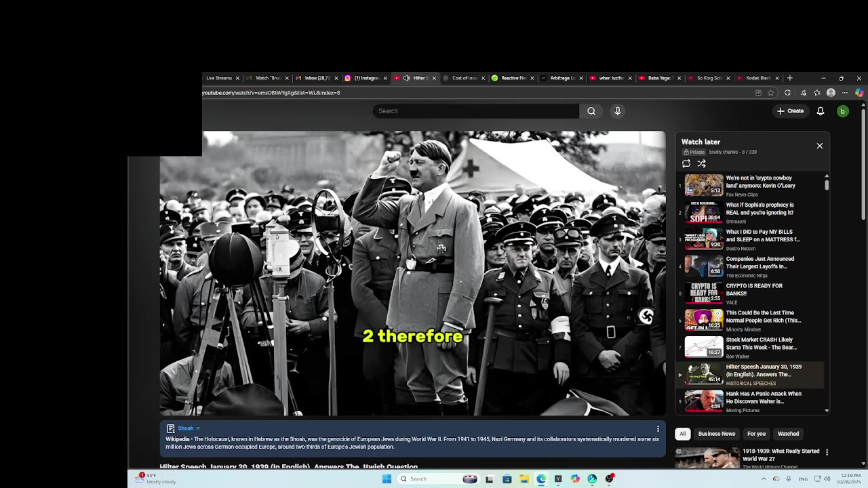Viewport: 868px width, 488px height.
Task: Open the info panel three-dot menu
Action: tap(657, 429)
